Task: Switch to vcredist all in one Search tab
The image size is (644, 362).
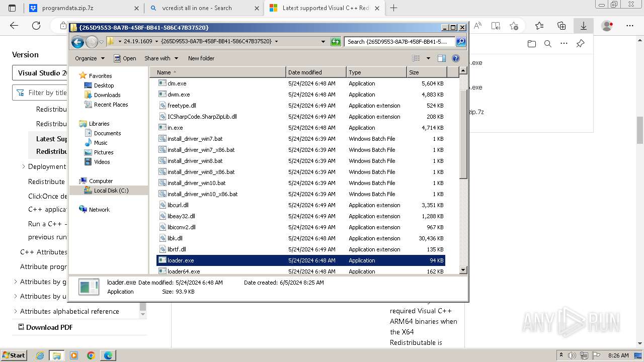Action: click(203, 8)
